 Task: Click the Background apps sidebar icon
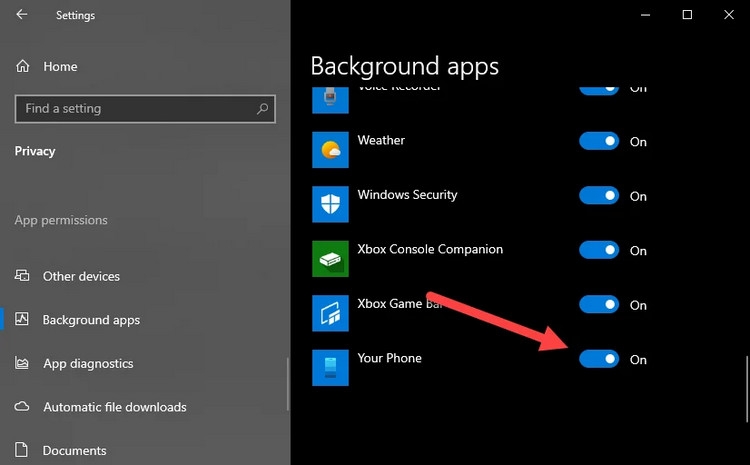pos(22,319)
